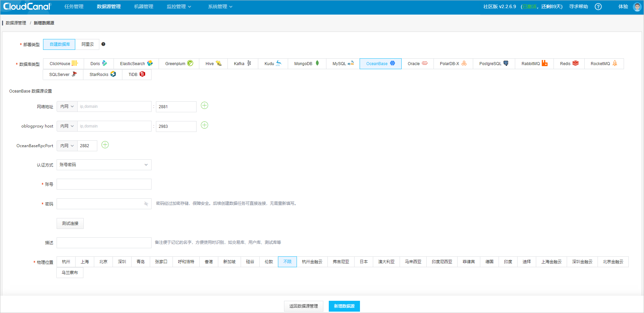Click the user avatar in top right

click(x=637, y=7)
